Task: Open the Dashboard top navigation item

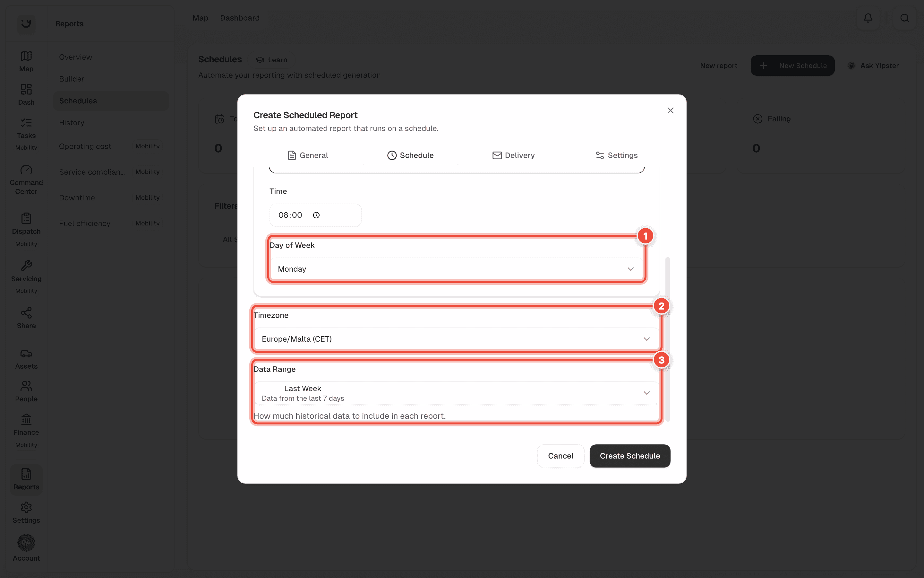Action: 240,18
